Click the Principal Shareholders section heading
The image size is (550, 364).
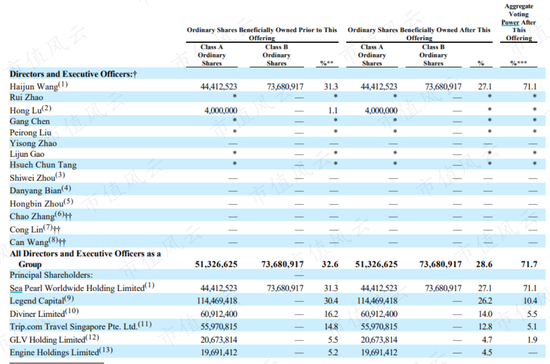click(x=51, y=275)
